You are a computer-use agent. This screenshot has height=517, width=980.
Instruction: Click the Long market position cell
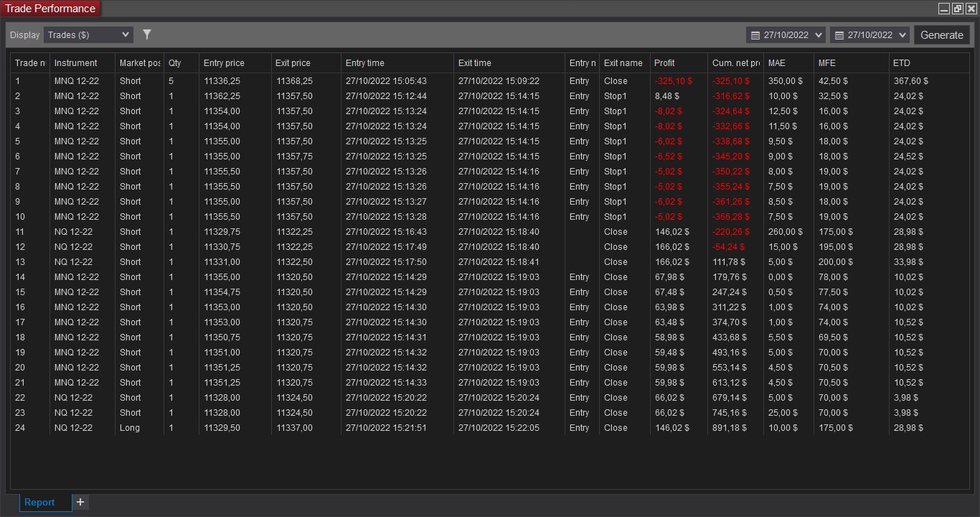coord(130,428)
